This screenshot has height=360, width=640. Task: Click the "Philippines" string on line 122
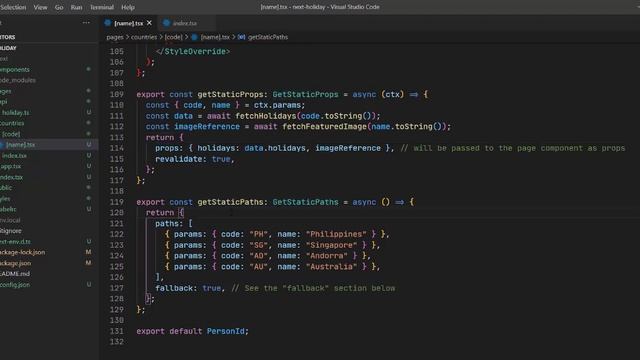tap(336, 234)
